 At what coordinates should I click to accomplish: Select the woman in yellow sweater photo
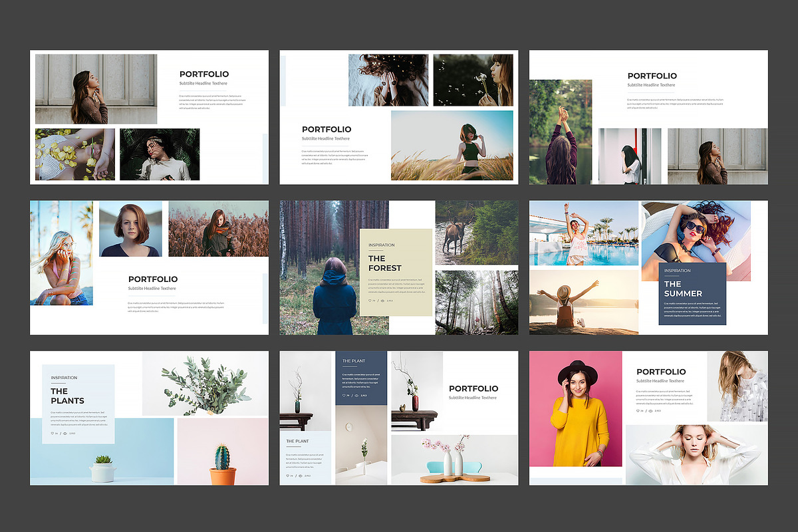pyautogui.click(x=576, y=409)
